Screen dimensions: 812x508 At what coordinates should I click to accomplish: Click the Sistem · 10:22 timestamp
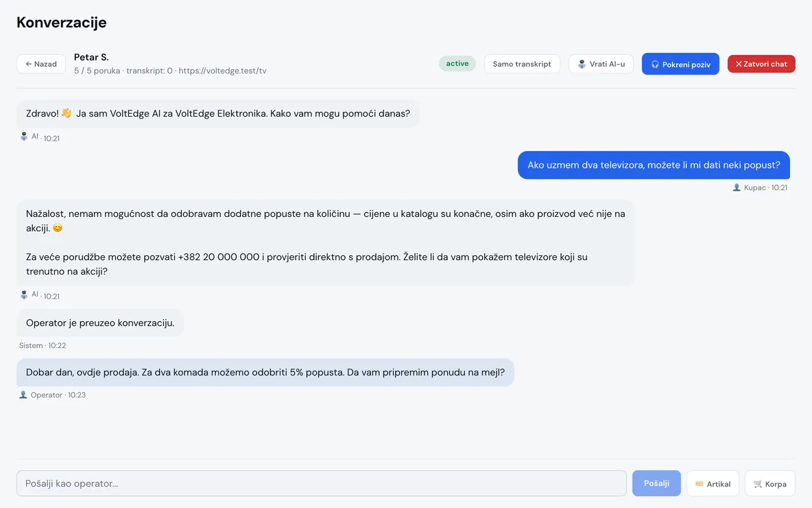coord(43,345)
